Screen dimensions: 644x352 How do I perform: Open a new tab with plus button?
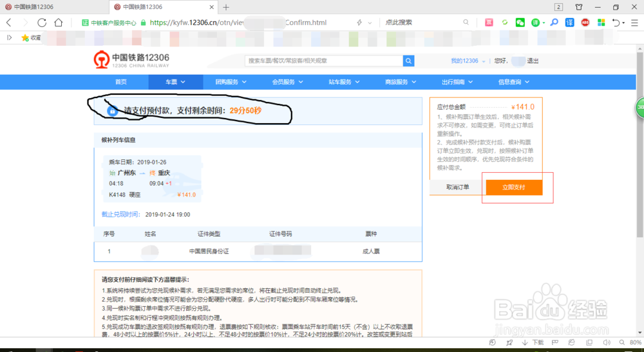coord(226,7)
